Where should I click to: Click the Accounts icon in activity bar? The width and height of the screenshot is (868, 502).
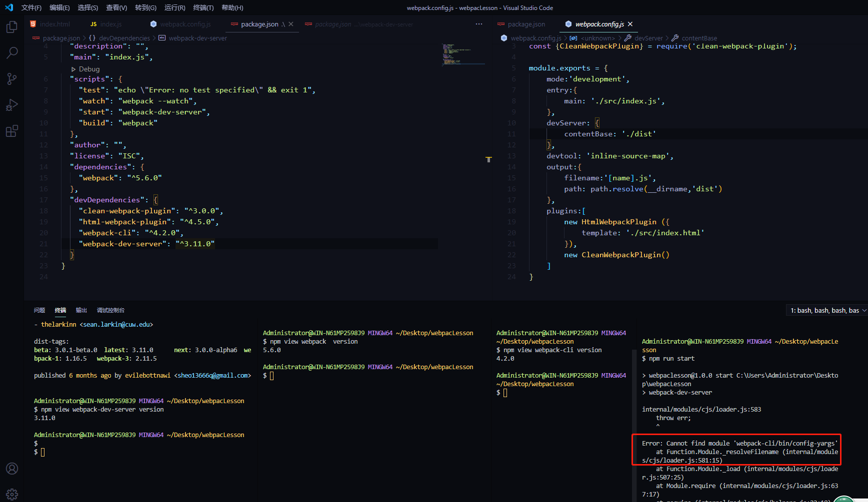pyautogui.click(x=12, y=469)
